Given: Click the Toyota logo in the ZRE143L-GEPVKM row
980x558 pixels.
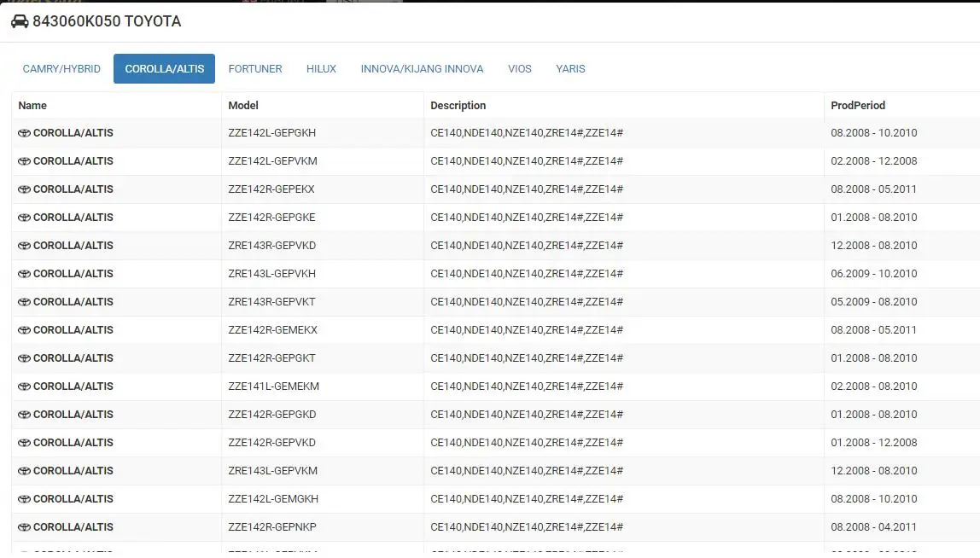Looking at the screenshot, I should pyautogui.click(x=25, y=470).
